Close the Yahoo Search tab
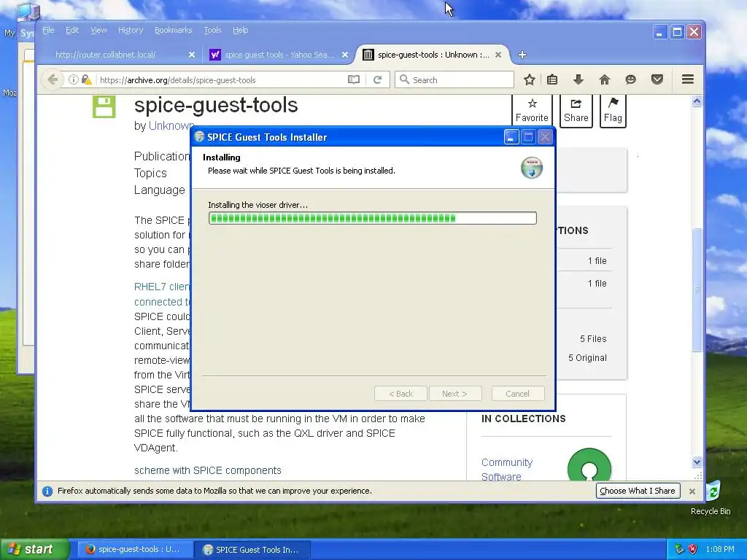The width and height of the screenshot is (747, 560). 345,55
